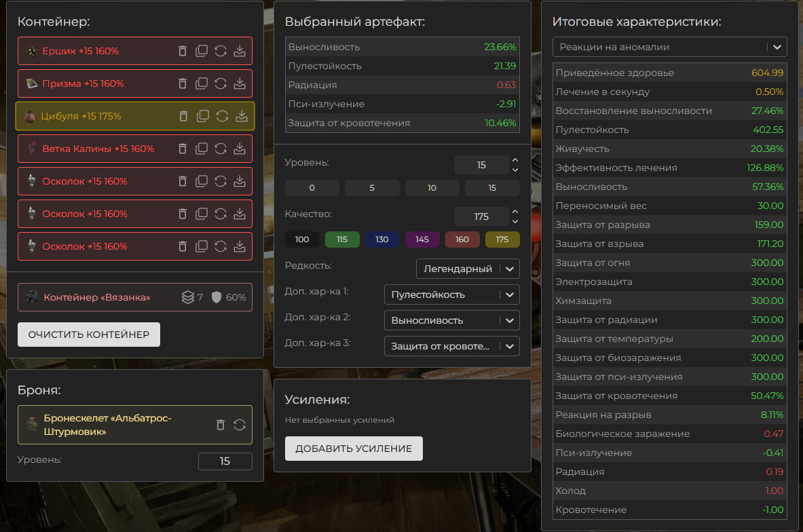
Task: Click the save icon on Ветка Калины row
Action: pyautogui.click(x=240, y=149)
